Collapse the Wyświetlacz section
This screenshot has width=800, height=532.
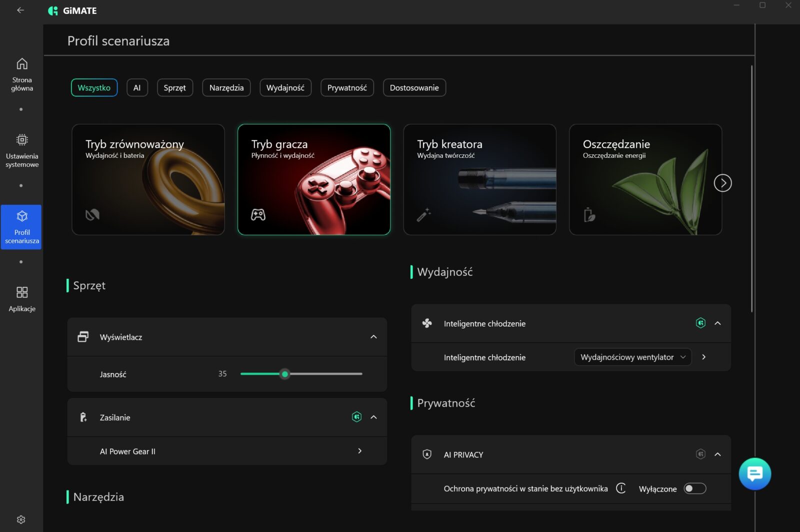(373, 337)
